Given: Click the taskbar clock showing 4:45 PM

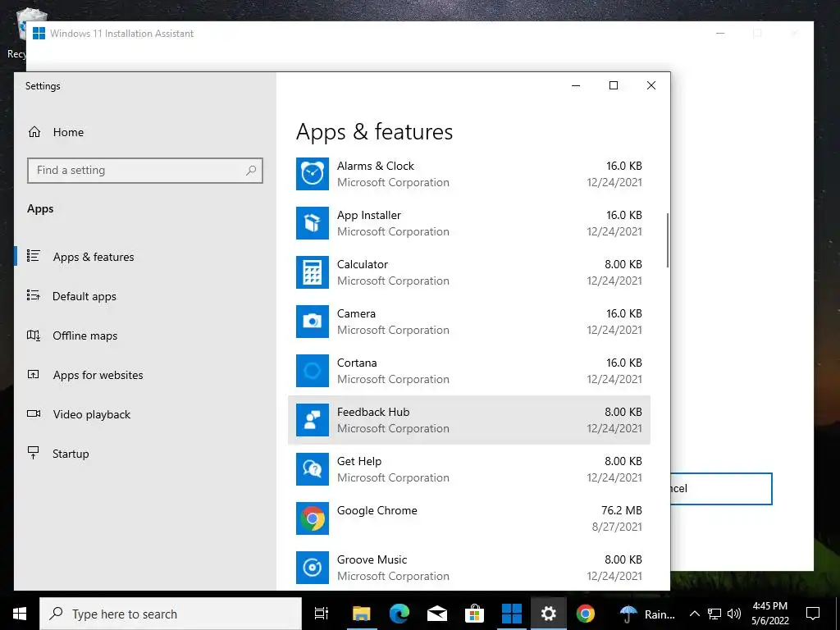Looking at the screenshot, I should click(x=769, y=614).
